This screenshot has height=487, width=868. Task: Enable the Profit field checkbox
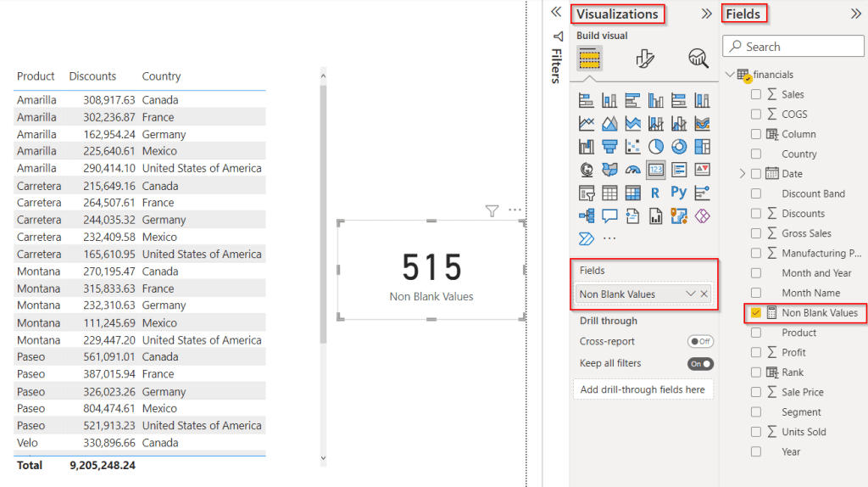coord(755,352)
